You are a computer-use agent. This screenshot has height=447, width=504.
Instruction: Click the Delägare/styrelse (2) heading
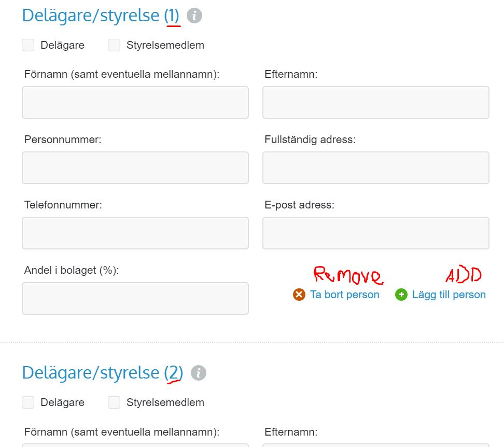103,373
